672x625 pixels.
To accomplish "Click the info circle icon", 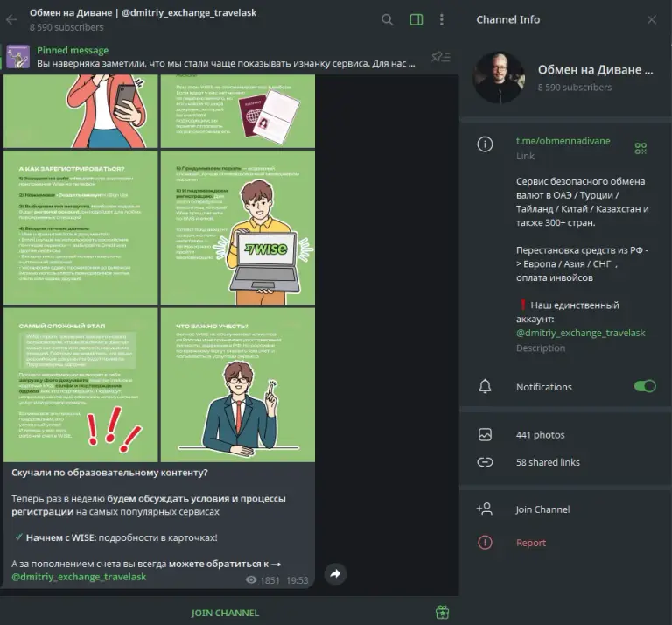I will click(x=485, y=144).
